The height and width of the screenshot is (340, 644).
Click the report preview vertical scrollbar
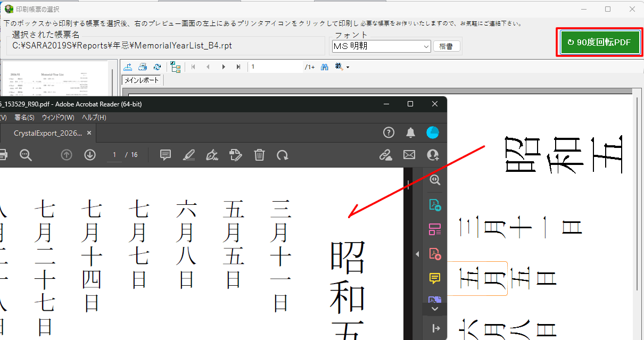(x=636, y=213)
